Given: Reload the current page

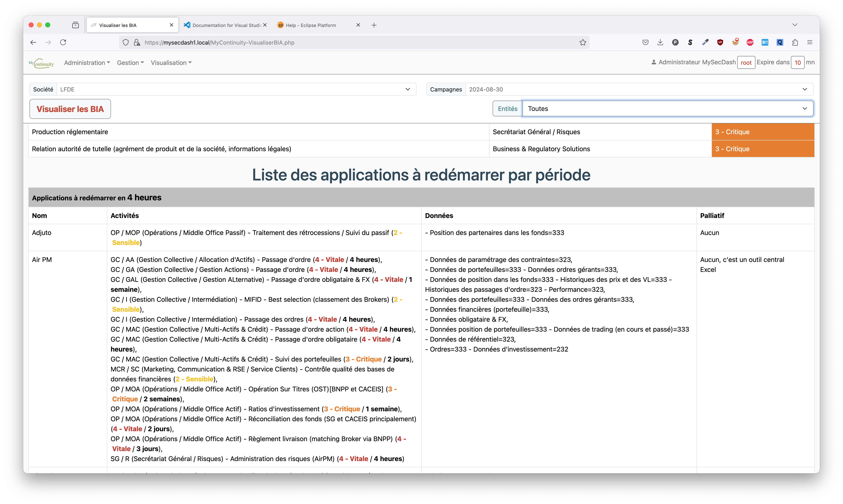Looking at the screenshot, I should pyautogui.click(x=63, y=43).
